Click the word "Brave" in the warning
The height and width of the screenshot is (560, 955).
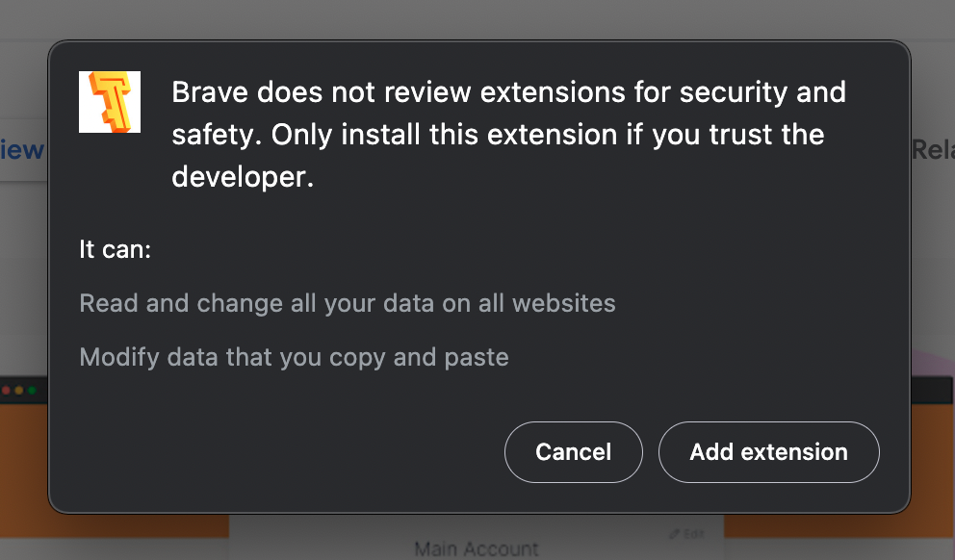pos(210,92)
